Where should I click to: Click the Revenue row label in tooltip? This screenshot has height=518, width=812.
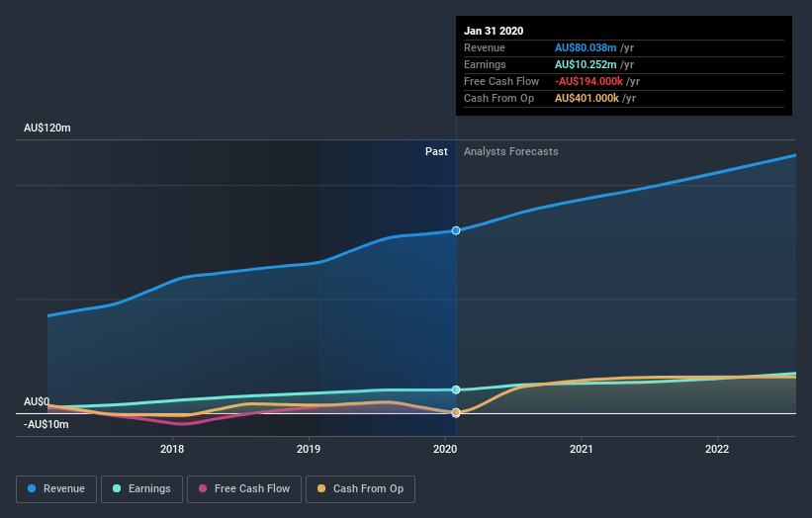485,47
